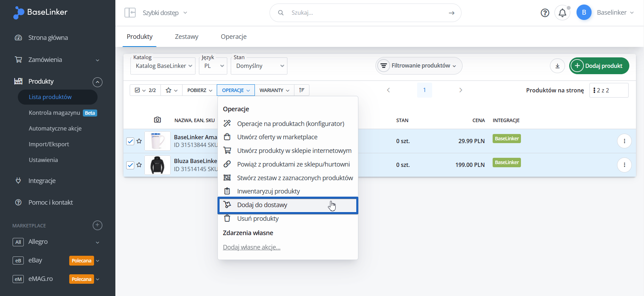
Task: Select Inwentaryzuj produkty
Action: (x=288, y=191)
